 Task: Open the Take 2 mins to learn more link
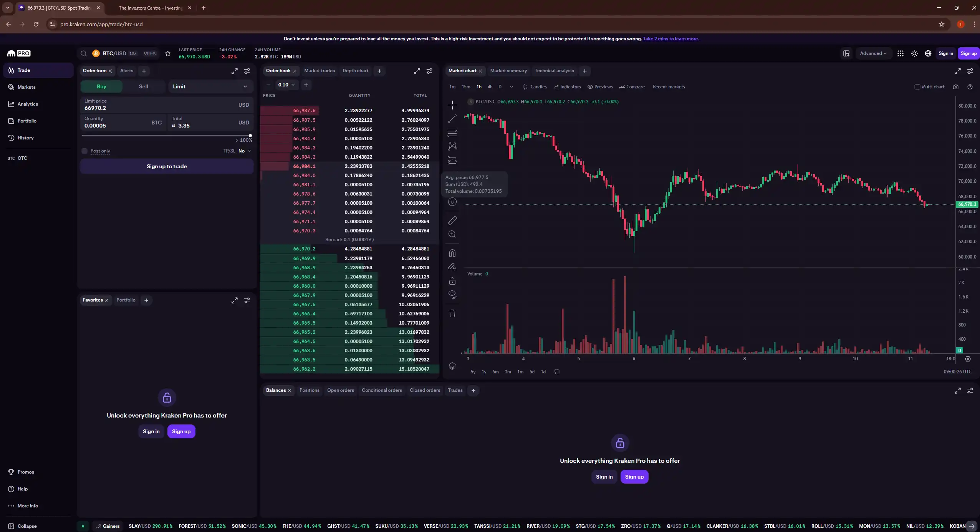pyautogui.click(x=671, y=39)
